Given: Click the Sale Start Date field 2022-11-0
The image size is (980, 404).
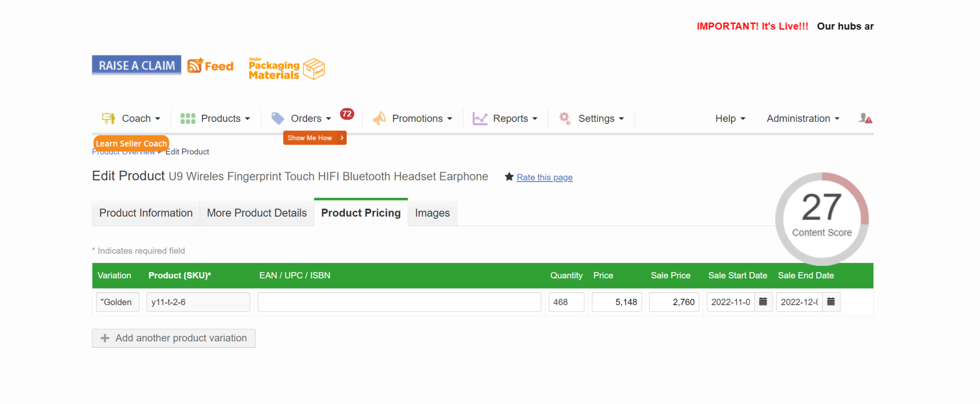Looking at the screenshot, I should pos(730,302).
